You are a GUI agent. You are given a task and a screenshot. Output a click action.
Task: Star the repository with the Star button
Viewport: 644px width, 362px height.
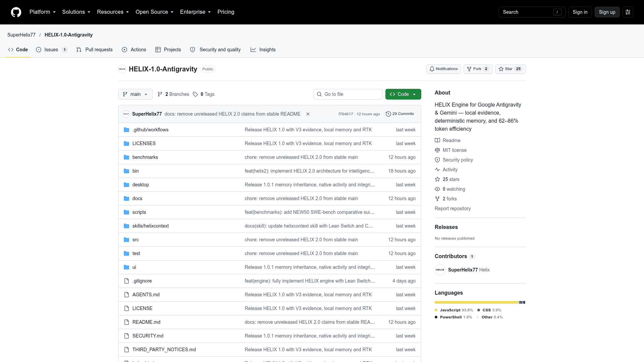pyautogui.click(x=511, y=69)
